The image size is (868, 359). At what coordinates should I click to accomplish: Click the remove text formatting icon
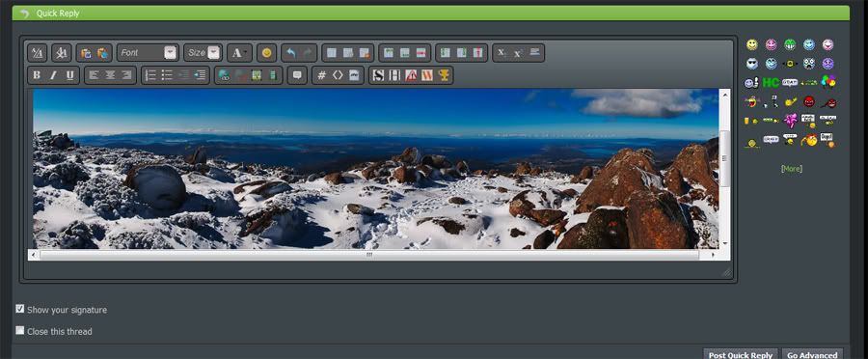pyautogui.click(x=38, y=53)
